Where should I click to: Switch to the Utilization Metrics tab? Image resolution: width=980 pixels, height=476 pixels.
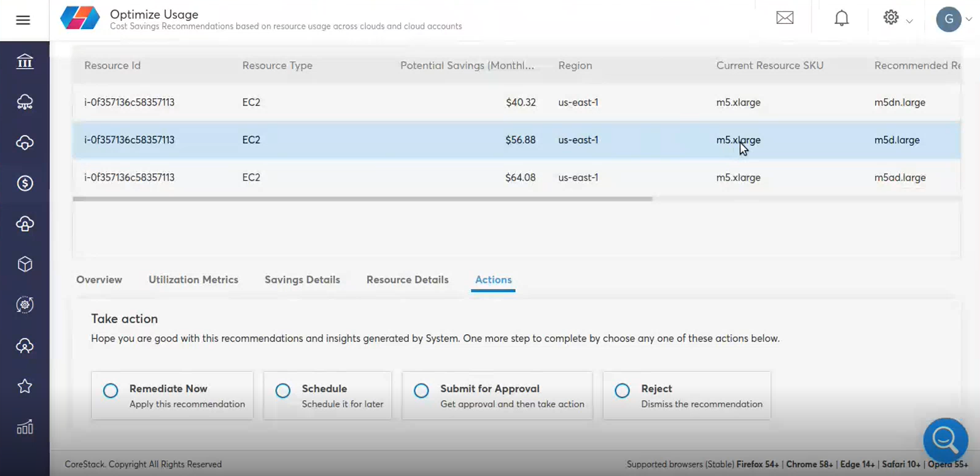point(193,280)
